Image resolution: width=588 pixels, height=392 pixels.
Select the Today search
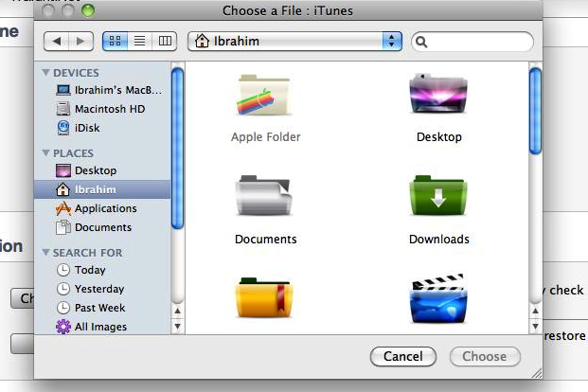coord(102,270)
